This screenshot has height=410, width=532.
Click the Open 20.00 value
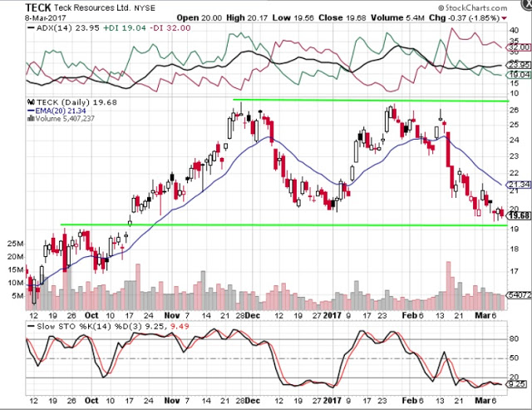[199, 18]
